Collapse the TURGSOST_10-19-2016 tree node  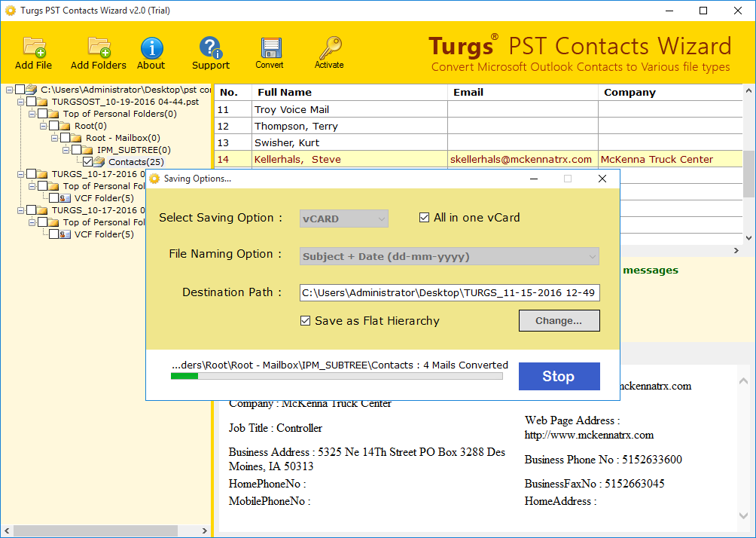pyautogui.click(x=21, y=102)
